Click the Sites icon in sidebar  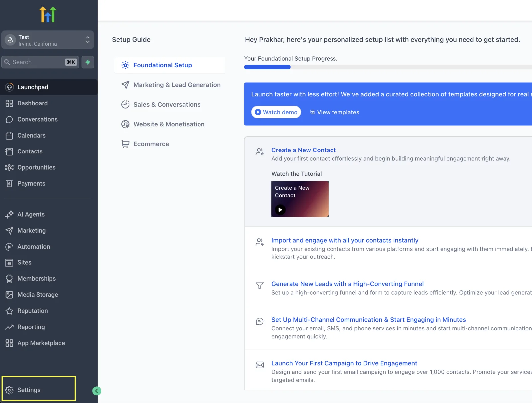9,263
